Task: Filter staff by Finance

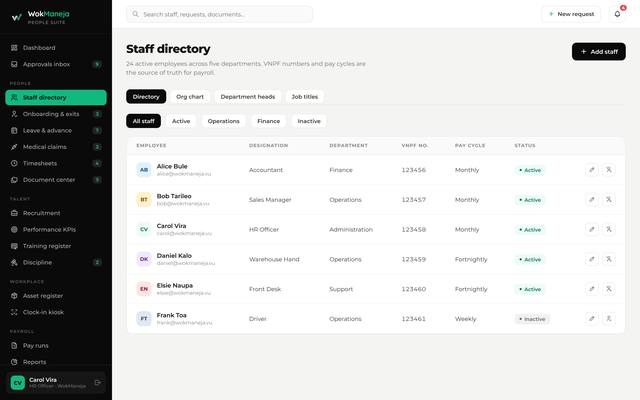Action: pyautogui.click(x=269, y=121)
